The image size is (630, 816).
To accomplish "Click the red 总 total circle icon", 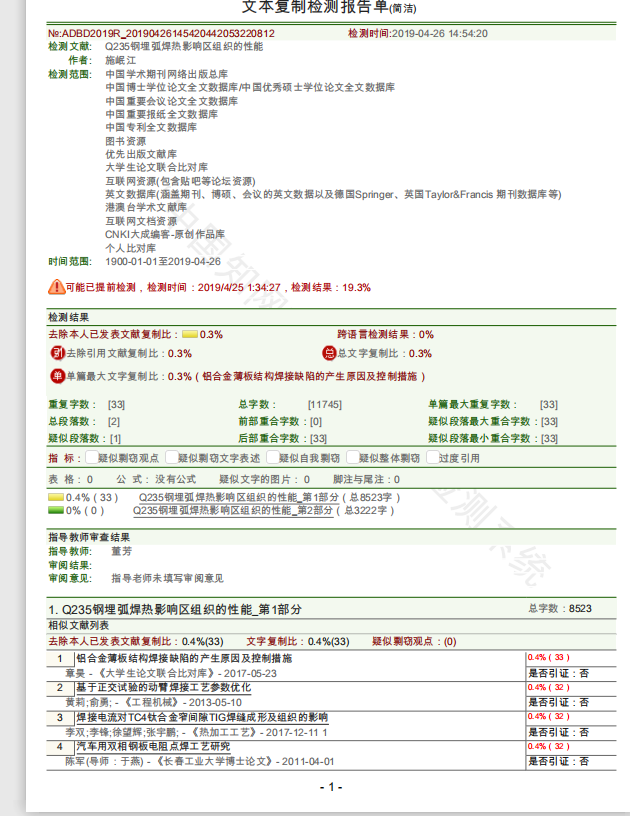I will (x=329, y=353).
